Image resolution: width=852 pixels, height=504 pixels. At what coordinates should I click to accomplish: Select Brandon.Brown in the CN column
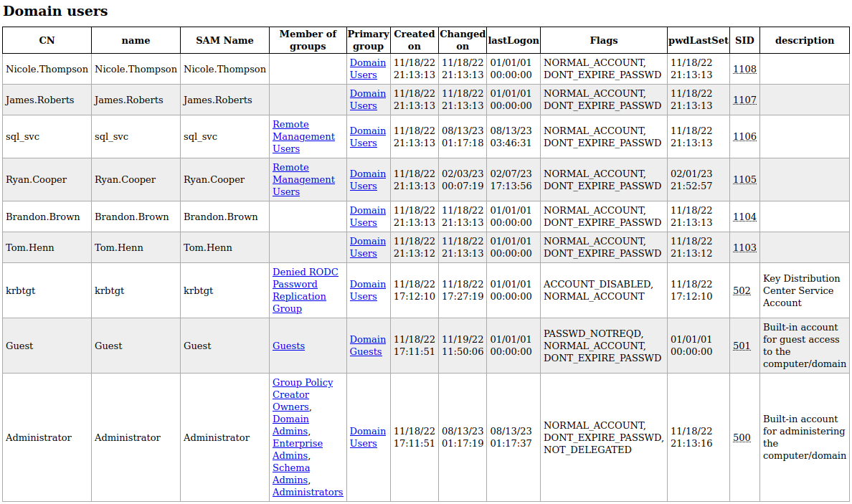[x=43, y=217]
